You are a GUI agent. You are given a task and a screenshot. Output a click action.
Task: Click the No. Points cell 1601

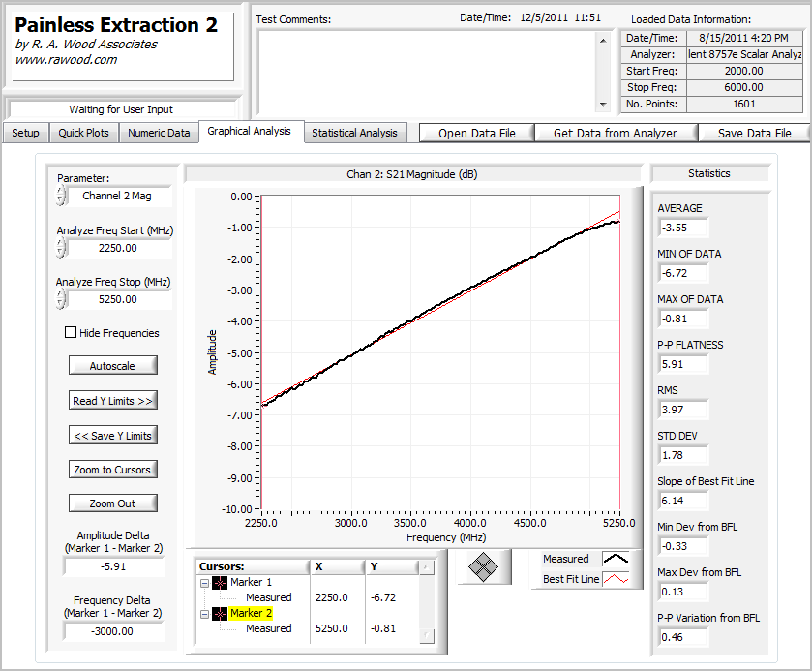tap(744, 105)
